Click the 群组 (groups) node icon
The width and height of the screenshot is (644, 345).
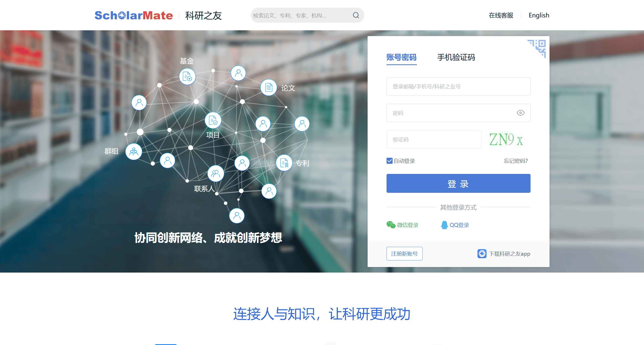pos(133,151)
